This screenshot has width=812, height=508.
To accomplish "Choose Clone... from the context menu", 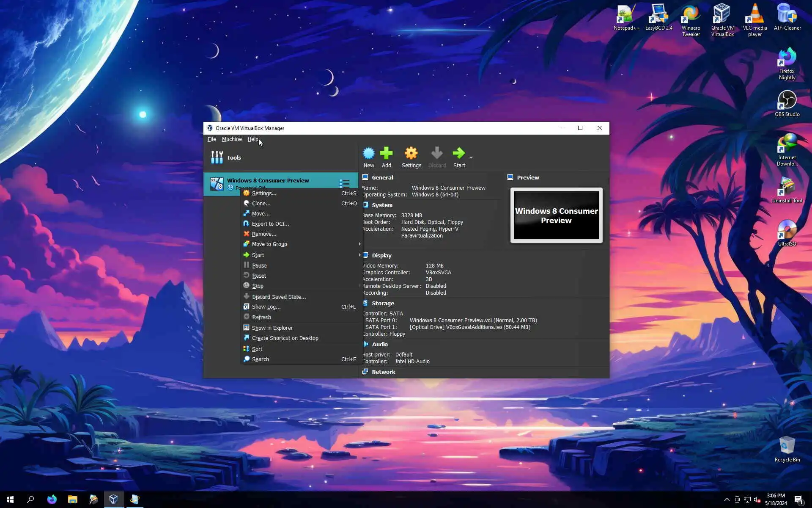I will coord(261,204).
